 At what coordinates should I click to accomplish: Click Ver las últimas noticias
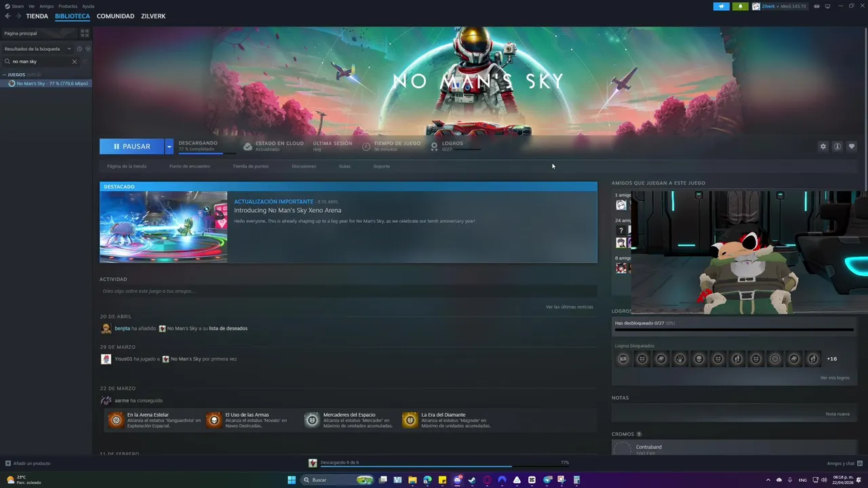(x=570, y=307)
